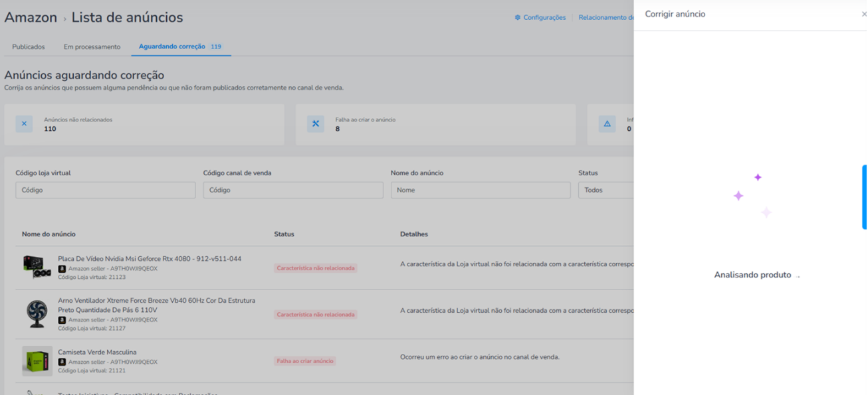Open the Arno Ventilador Xtreme Force listing
This screenshot has height=395, width=868.
click(156, 305)
